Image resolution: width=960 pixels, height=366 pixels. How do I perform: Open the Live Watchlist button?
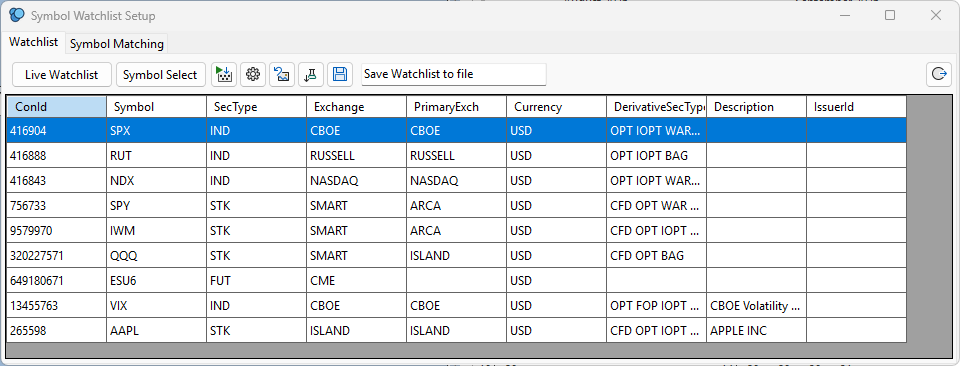pyautogui.click(x=62, y=75)
